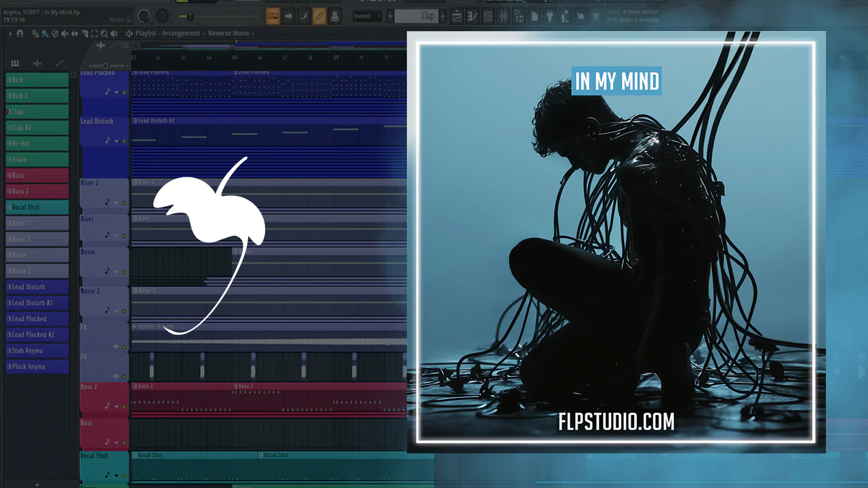Select Pluck Anyma in the pattern picker
Screen dimensions: 868x488
(37, 367)
